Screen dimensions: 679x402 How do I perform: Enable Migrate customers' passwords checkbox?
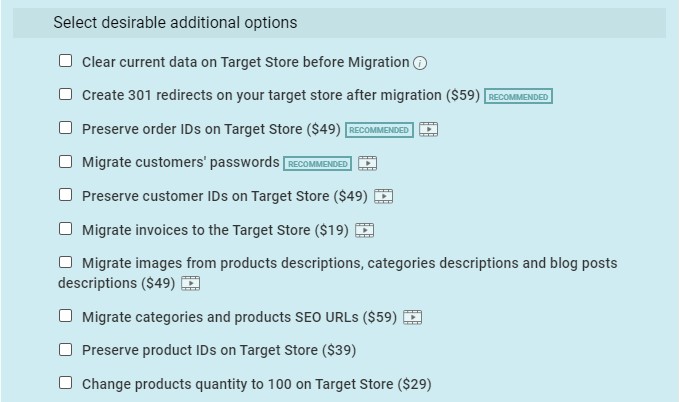[x=65, y=162]
